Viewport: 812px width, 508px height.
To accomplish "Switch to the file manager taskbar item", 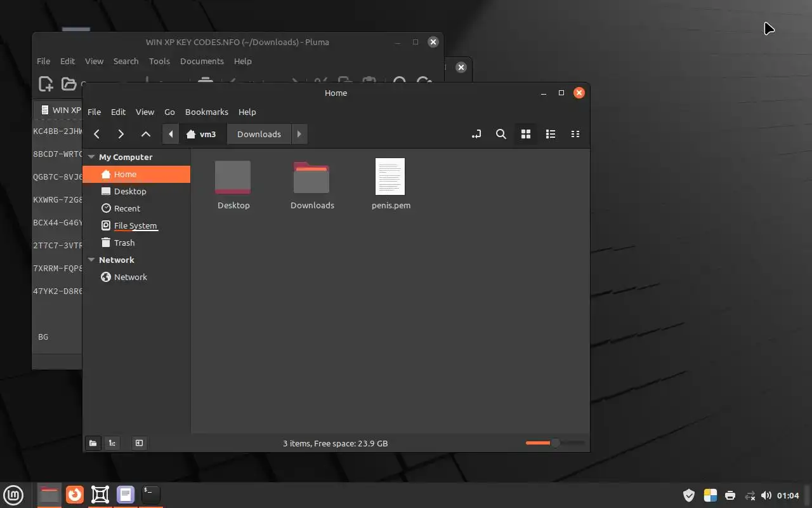I will tap(49, 495).
